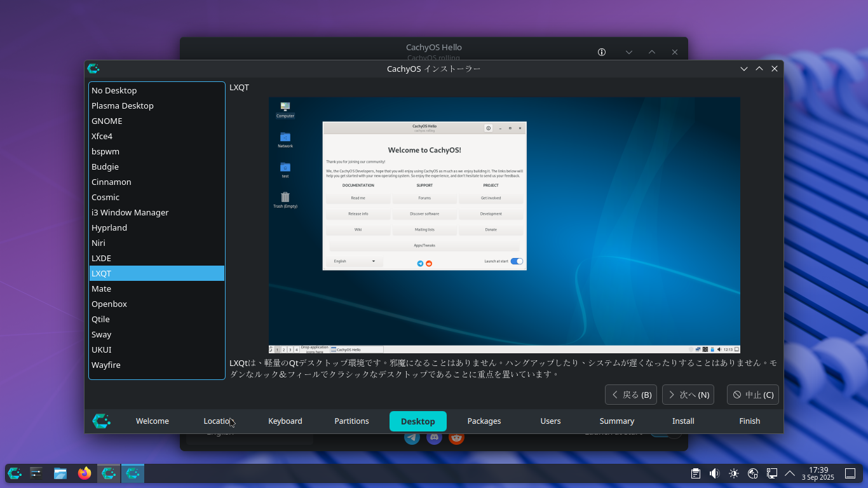The height and width of the screenshot is (488, 868).
Task: Click the LXQT desktop preview image
Action: (x=504, y=225)
